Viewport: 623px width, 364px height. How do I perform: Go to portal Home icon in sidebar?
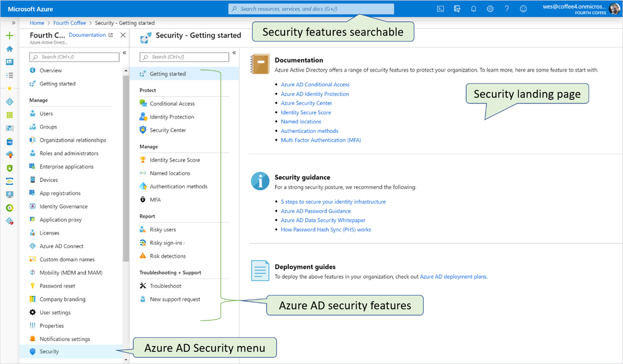coord(9,49)
